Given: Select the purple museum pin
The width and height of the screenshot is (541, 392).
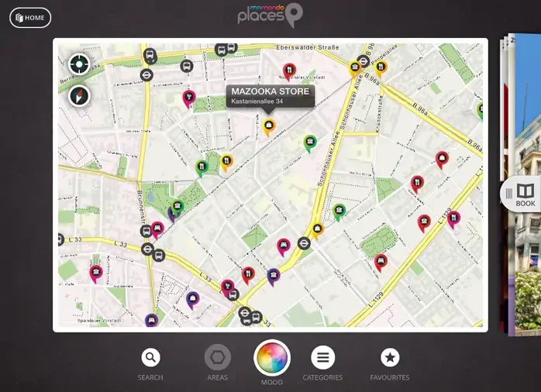Looking at the screenshot, I should tap(274, 277).
